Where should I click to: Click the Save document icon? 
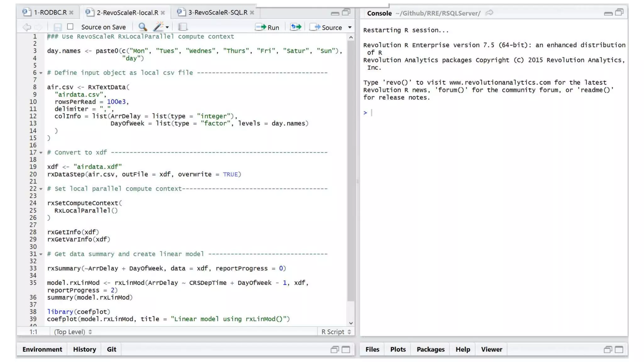click(58, 27)
